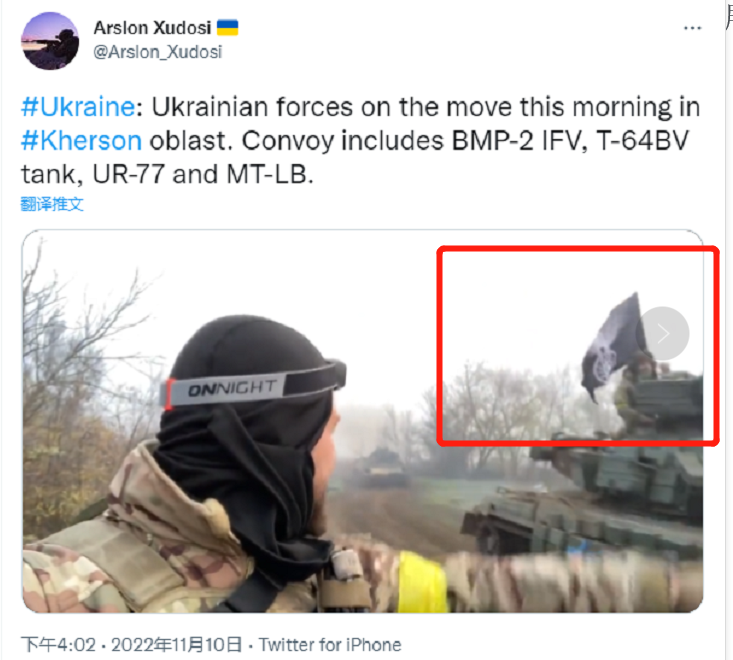Click the black flag in the photo
The width and height of the screenshot is (733, 660).
click(610, 348)
